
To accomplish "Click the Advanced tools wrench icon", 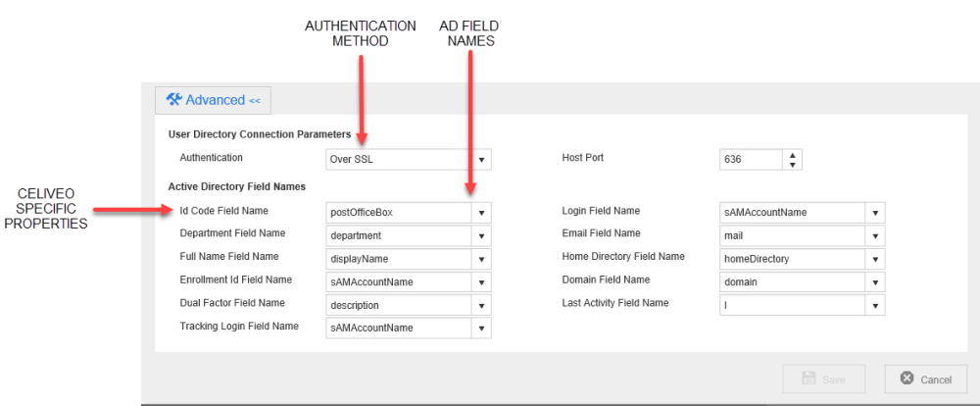I will click(174, 99).
